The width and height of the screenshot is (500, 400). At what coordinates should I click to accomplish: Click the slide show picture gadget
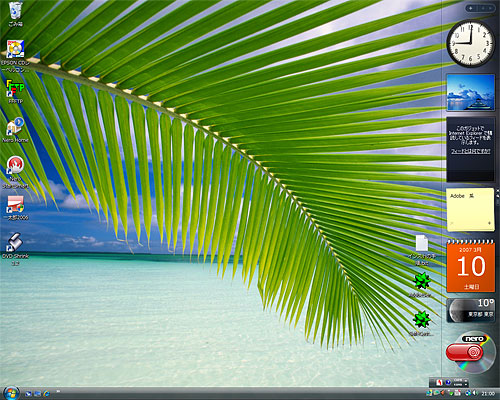coord(471,92)
